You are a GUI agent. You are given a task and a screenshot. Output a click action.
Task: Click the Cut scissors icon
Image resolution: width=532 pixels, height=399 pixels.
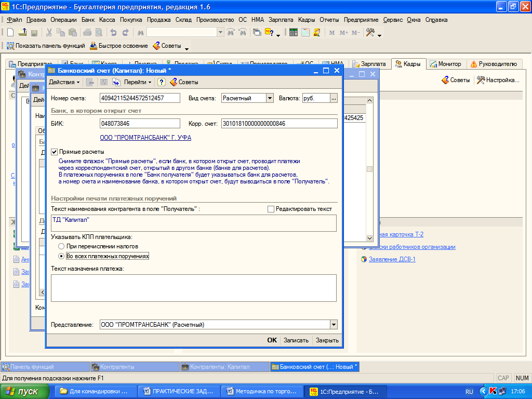point(49,33)
